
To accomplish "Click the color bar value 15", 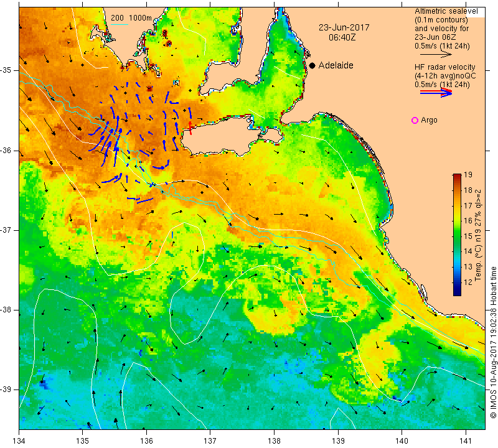I will (468, 236).
